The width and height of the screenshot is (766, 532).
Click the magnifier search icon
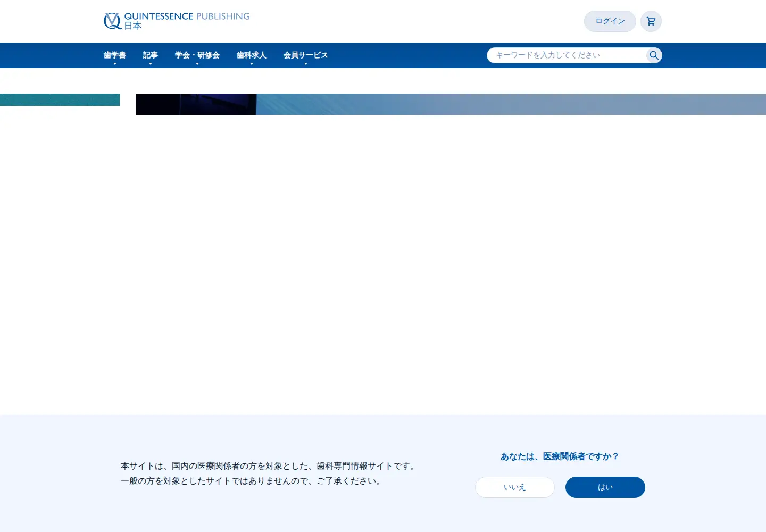(x=654, y=55)
